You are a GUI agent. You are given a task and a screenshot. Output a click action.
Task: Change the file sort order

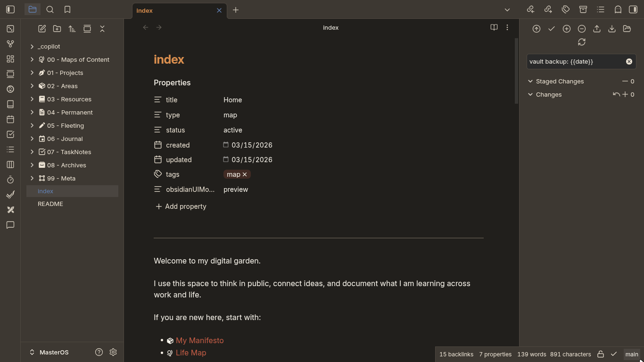click(x=72, y=29)
